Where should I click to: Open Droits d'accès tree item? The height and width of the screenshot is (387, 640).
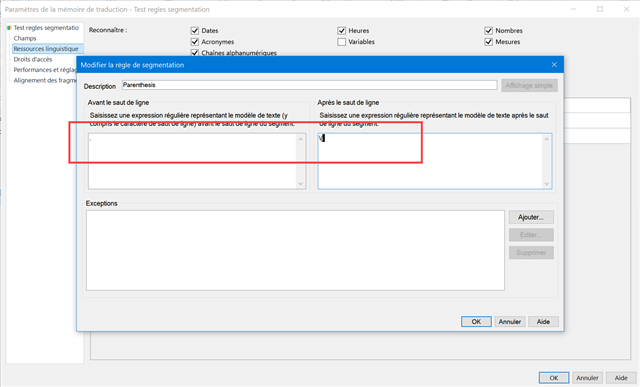[x=33, y=59]
